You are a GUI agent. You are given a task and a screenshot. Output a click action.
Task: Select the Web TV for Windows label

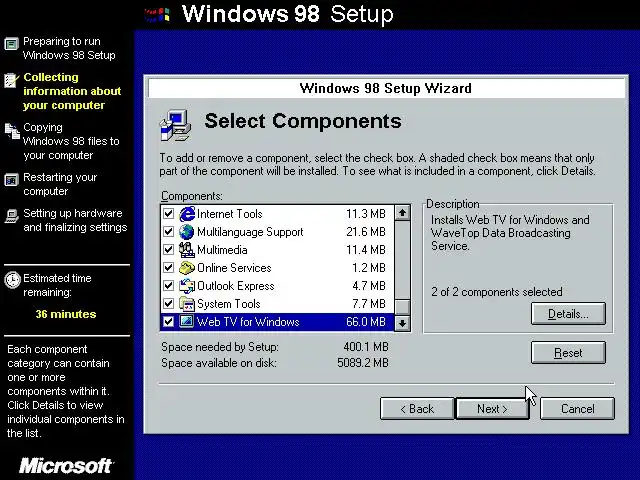248,322
